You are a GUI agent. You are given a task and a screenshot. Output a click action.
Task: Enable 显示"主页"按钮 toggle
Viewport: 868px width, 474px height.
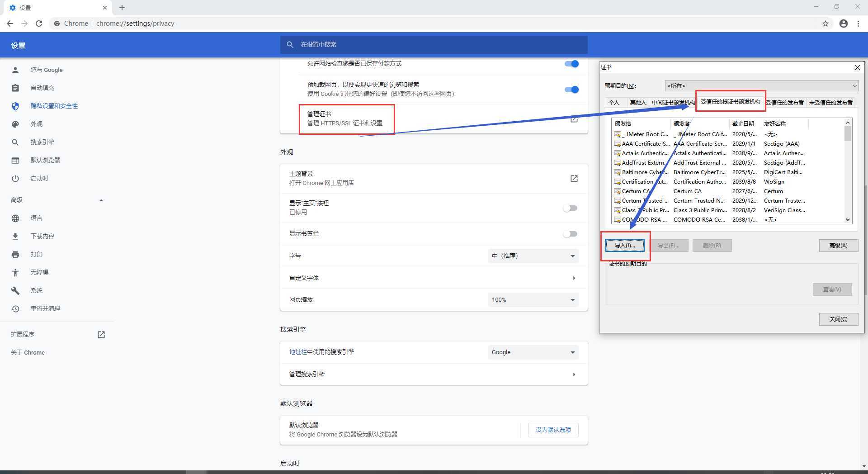tap(570, 208)
